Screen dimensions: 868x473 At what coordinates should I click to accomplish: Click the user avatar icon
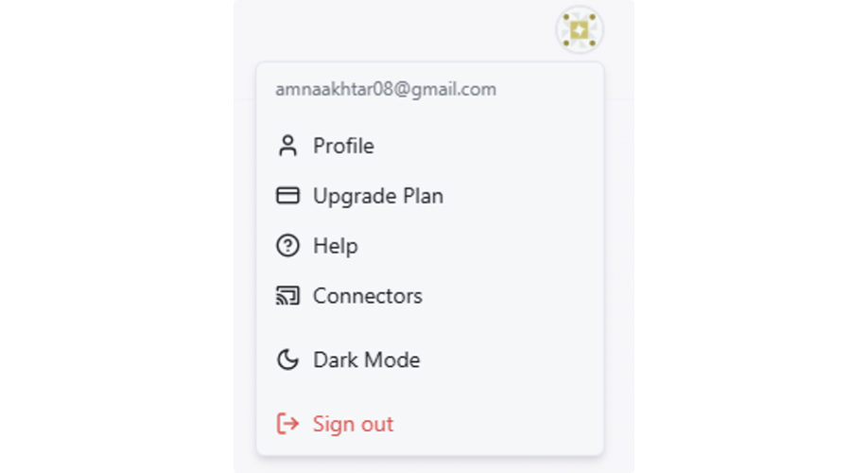pos(580,30)
